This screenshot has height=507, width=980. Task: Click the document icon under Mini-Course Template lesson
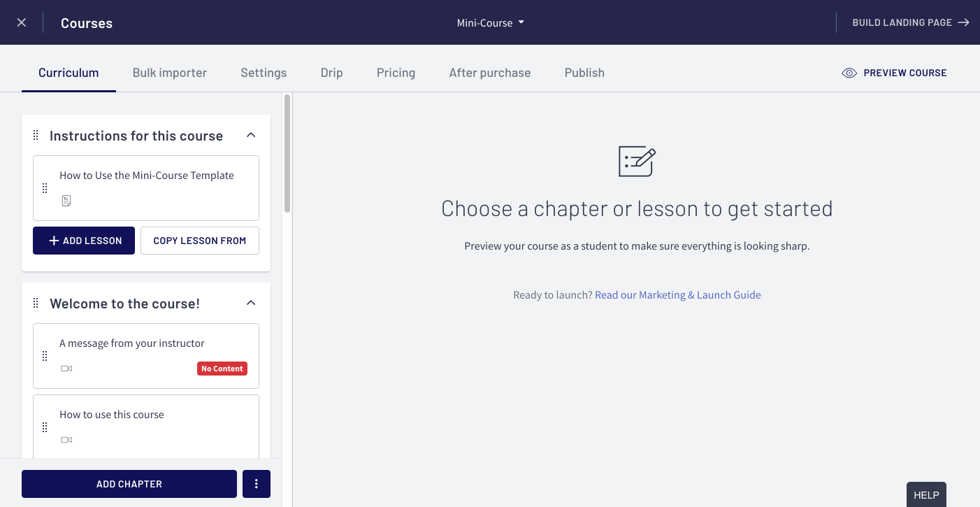coord(66,200)
